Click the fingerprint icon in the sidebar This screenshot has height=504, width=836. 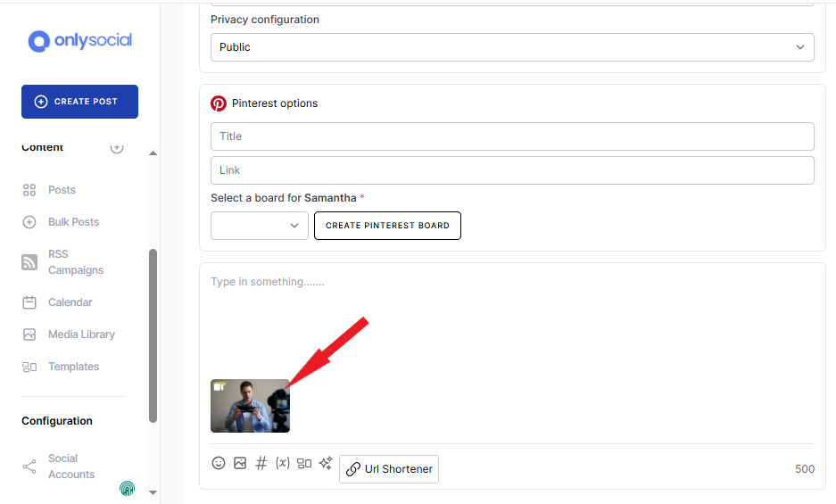click(x=128, y=488)
